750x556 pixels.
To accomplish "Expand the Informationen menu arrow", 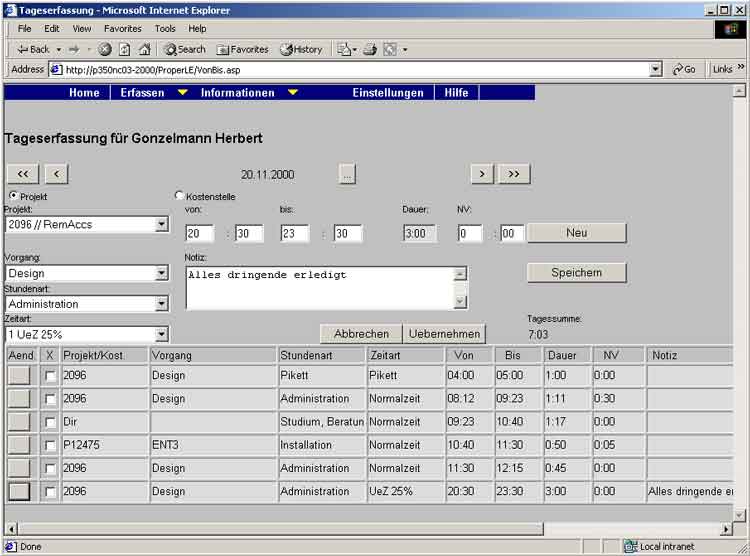I will pos(293,92).
